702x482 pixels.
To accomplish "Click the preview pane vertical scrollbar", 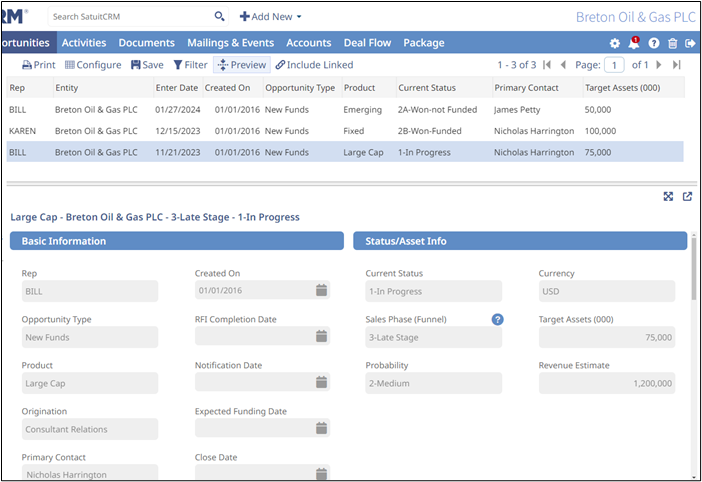I will [694, 269].
